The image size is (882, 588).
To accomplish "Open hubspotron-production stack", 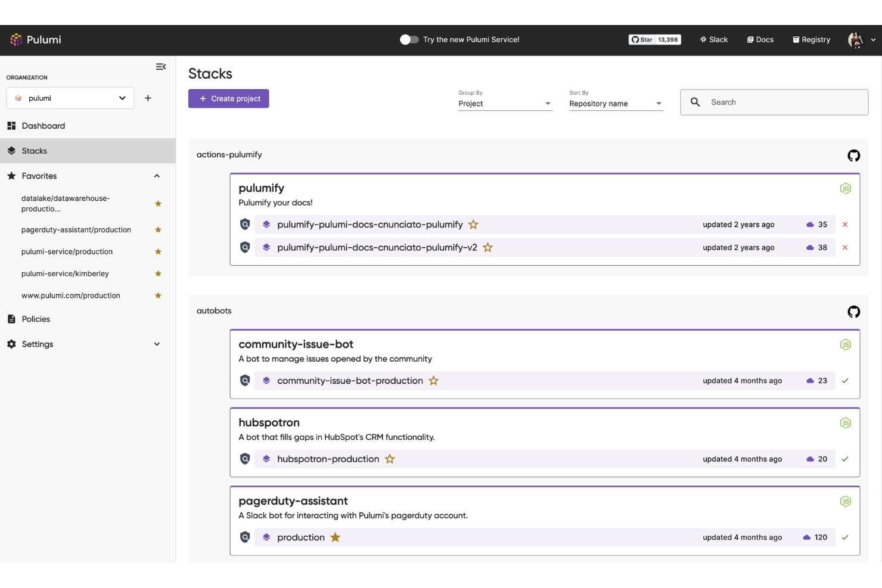I will (x=328, y=459).
